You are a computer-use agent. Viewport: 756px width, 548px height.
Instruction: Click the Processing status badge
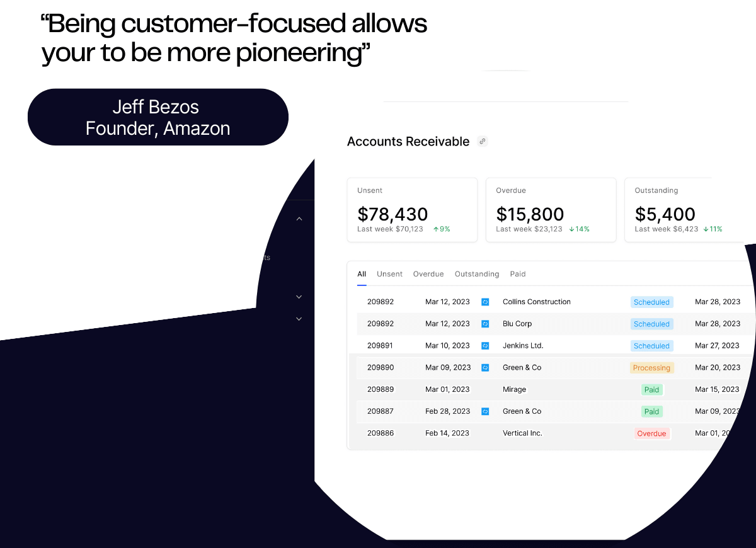[x=651, y=368]
